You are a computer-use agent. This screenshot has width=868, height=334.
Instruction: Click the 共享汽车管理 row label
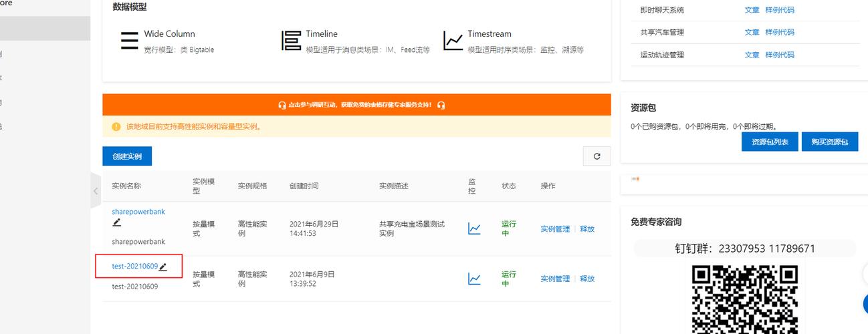(662, 33)
